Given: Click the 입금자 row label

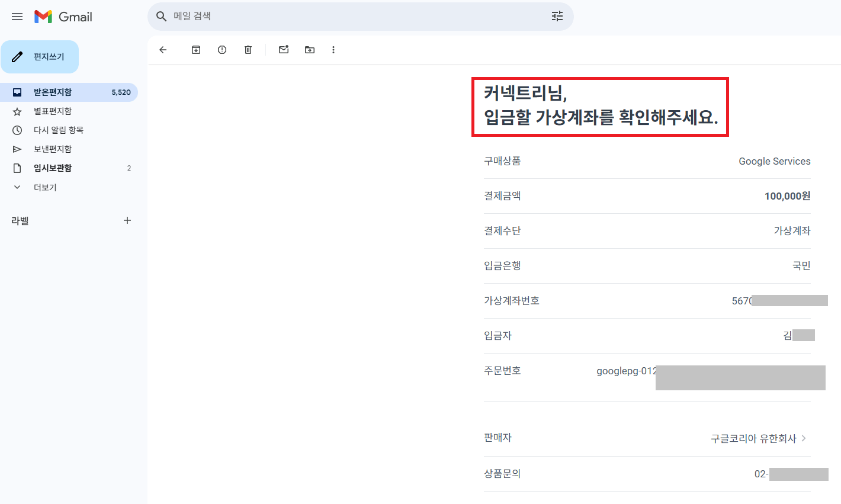Looking at the screenshot, I should point(497,336).
